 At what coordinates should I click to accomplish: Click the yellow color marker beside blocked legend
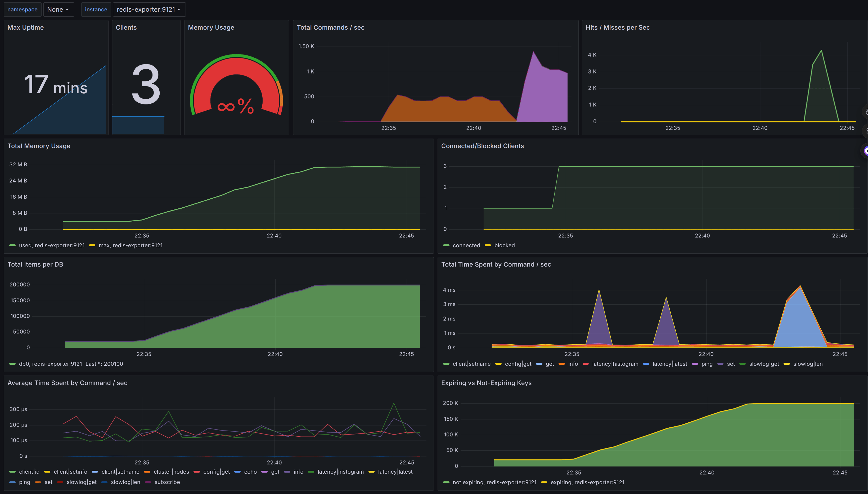[488, 245]
